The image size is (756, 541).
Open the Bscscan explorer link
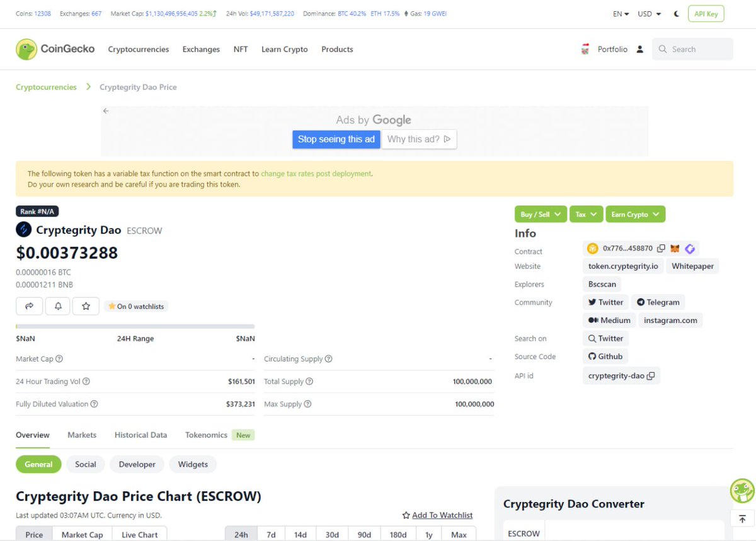click(x=602, y=284)
